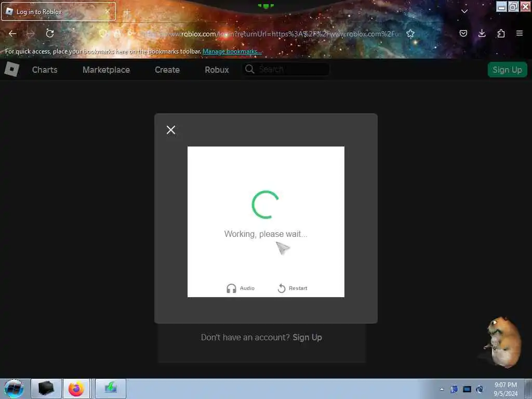Viewport: 532px width, 399px height.
Task: Click the green lightning taskbar app icon
Action: pos(111,389)
